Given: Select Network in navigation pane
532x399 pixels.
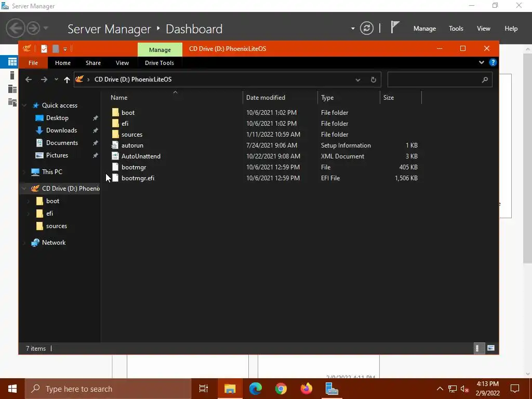Looking at the screenshot, I should coord(54,243).
